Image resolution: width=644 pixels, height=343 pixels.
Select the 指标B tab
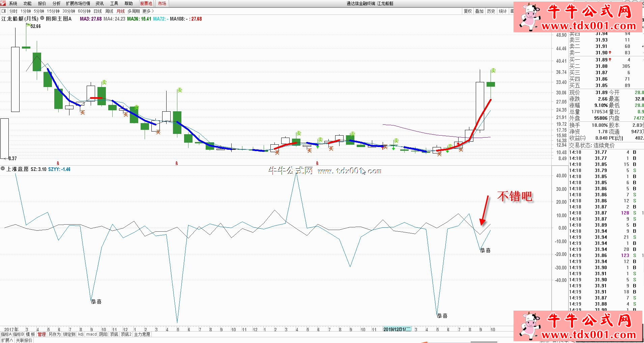(19, 334)
